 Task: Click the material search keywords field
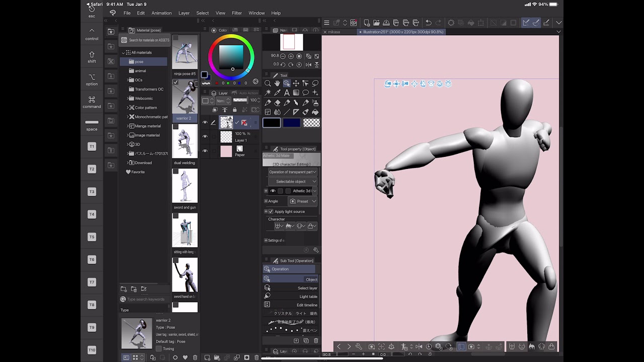[x=146, y=299]
